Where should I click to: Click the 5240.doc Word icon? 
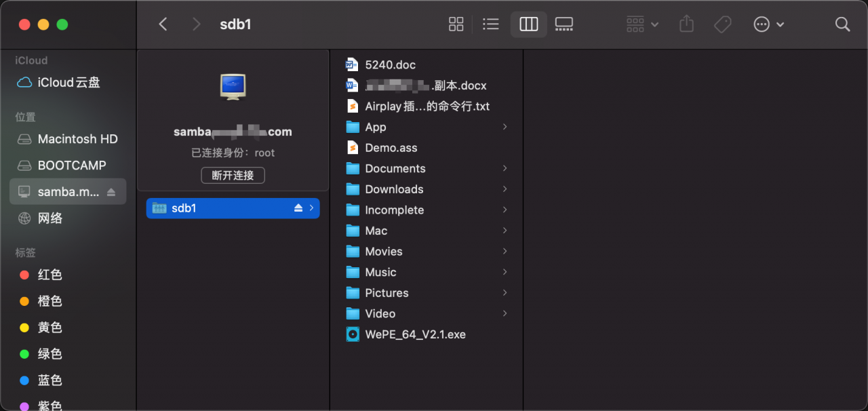[x=352, y=65]
